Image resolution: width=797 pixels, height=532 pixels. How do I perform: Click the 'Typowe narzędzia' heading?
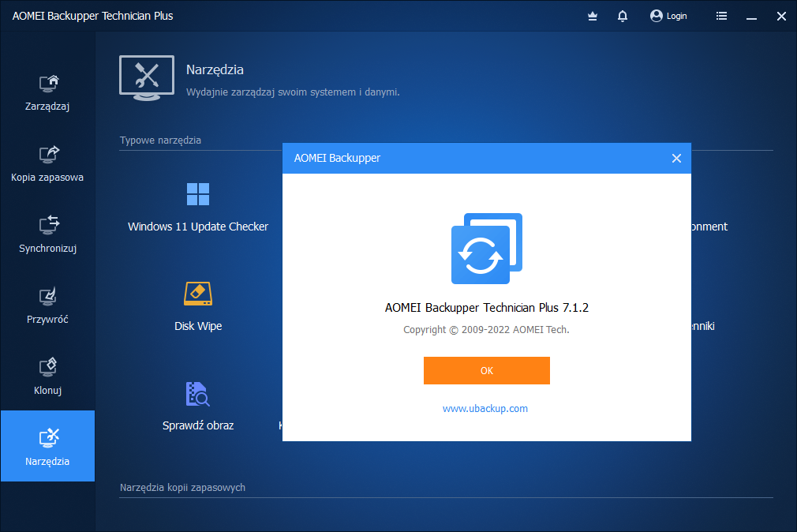pyautogui.click(x=160, y=140)
